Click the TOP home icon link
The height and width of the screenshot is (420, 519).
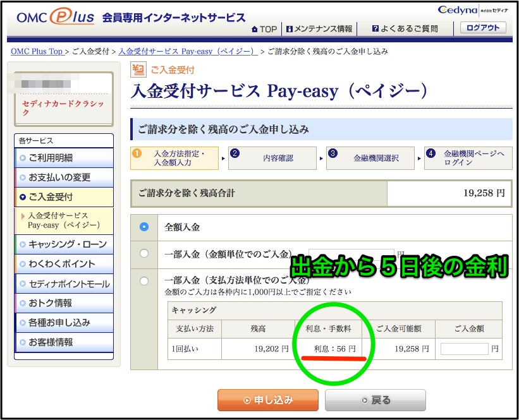click(264, 29)
